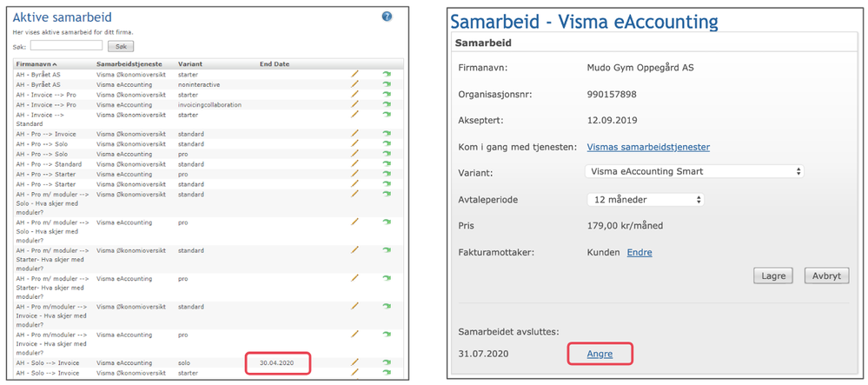
Task: Click green arrow for AH - Pro --> Invoice
Action: pos(387,134)
